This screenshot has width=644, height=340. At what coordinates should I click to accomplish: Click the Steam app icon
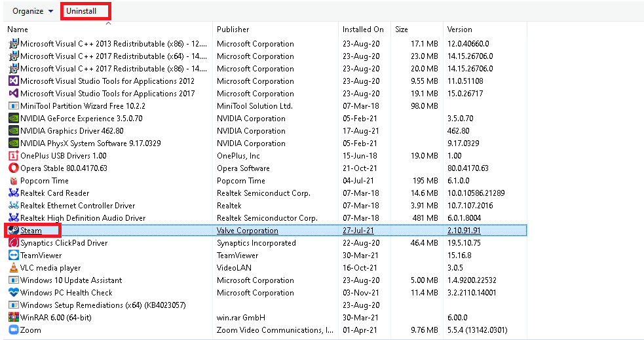tap(13, 231)
